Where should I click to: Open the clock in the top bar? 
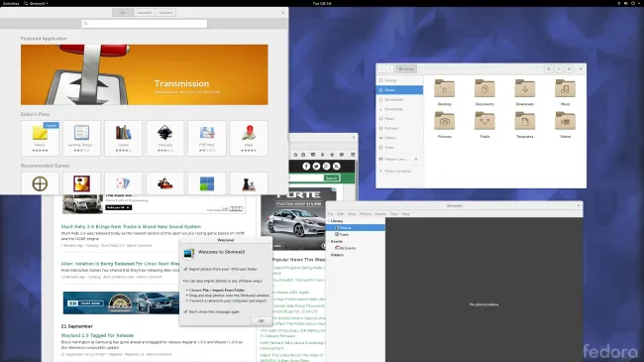point(322,3)
